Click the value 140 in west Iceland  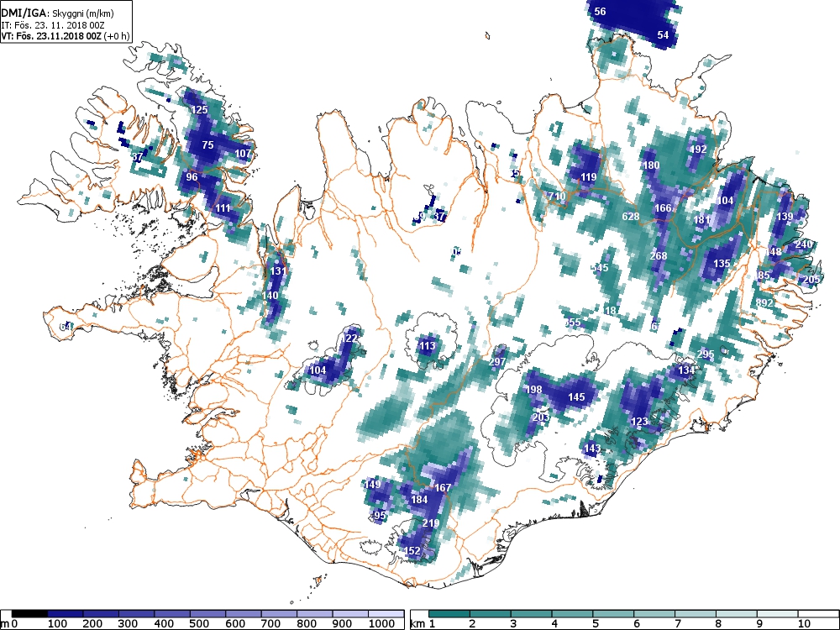tap(270, 295)
